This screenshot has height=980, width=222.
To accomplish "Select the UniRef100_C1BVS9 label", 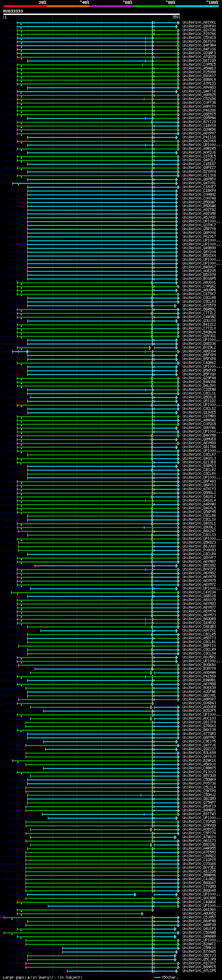I will (199, 125).
